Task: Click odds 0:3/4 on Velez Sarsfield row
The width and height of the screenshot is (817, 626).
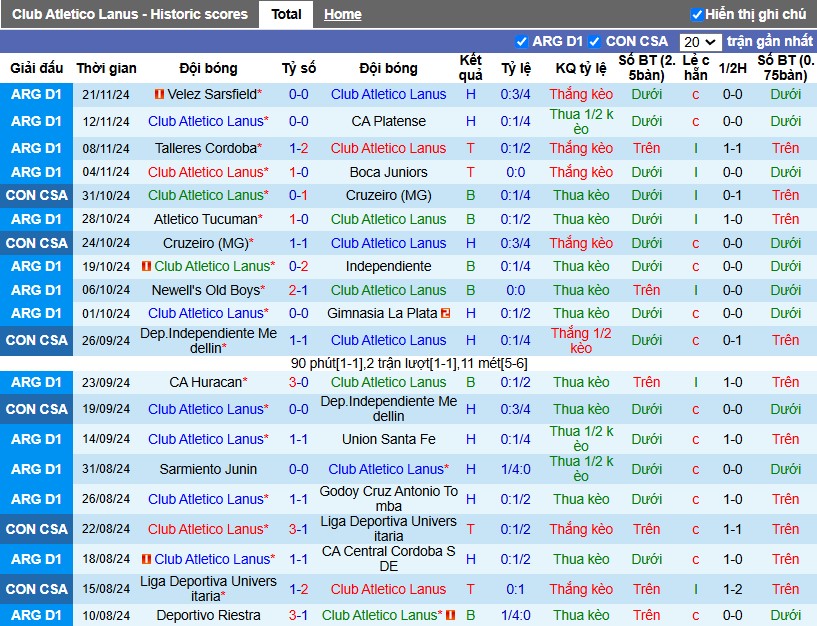Action: click(515, 94)
